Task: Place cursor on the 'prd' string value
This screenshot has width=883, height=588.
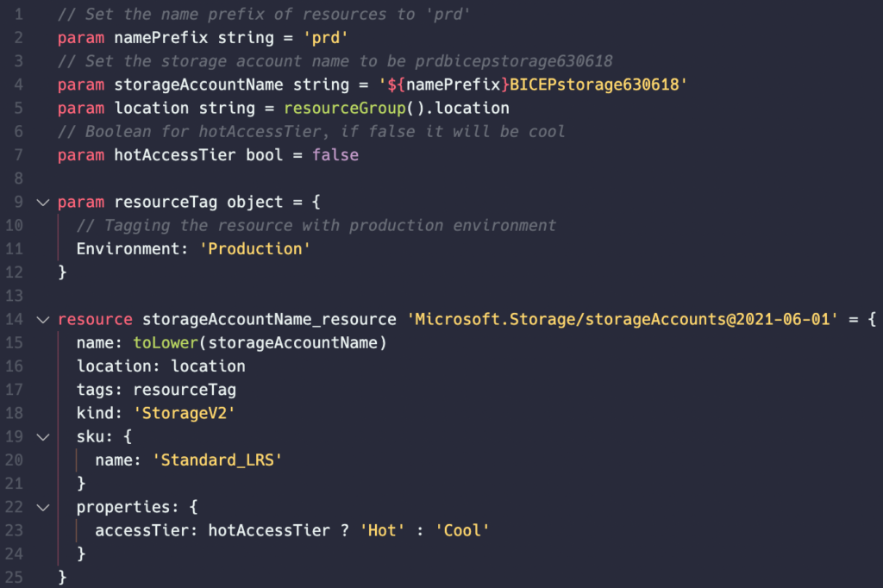Action: (x=325, y=38)
